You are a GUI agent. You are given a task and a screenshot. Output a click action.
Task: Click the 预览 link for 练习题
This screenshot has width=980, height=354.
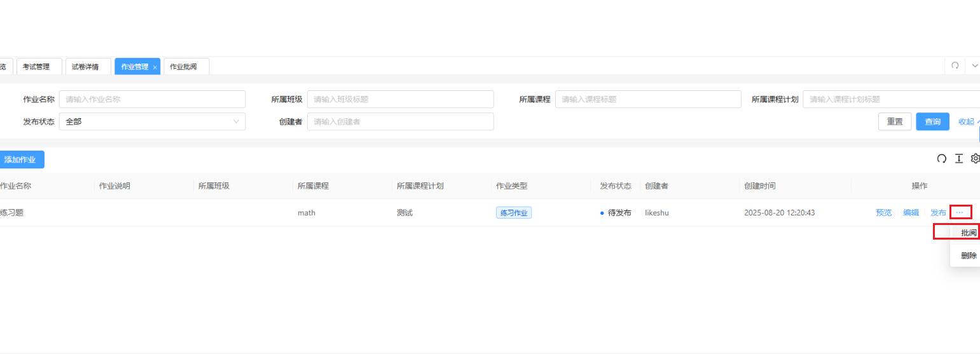coord(883,213)
